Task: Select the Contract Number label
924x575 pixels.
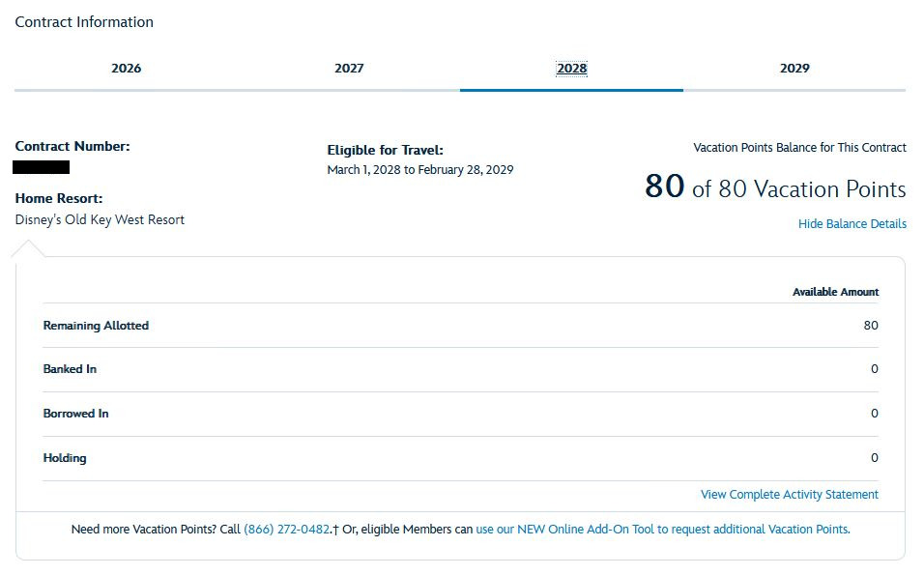Action: click(x=72, y=146)
